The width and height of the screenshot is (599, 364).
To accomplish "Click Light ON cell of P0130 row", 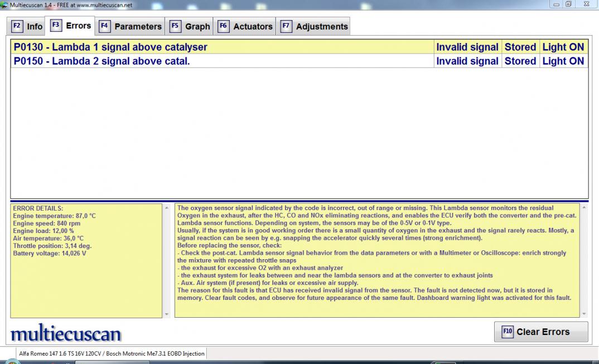I will (563, 47).
